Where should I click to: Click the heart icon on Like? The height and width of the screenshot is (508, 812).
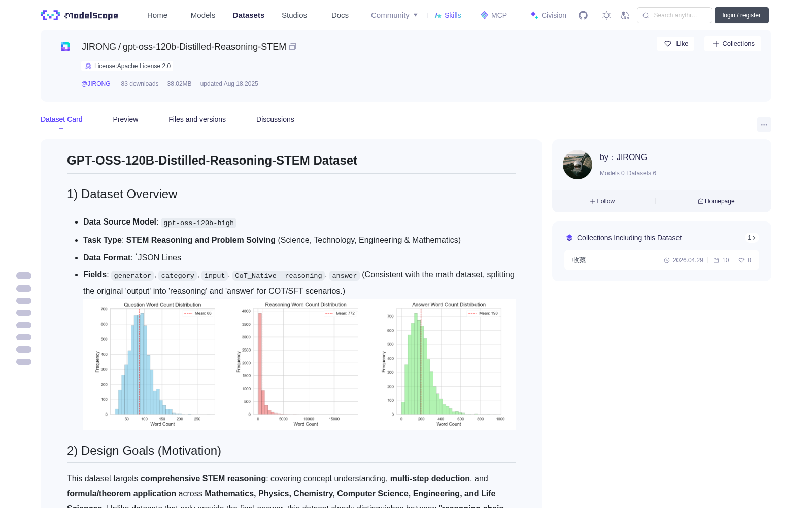668,44
